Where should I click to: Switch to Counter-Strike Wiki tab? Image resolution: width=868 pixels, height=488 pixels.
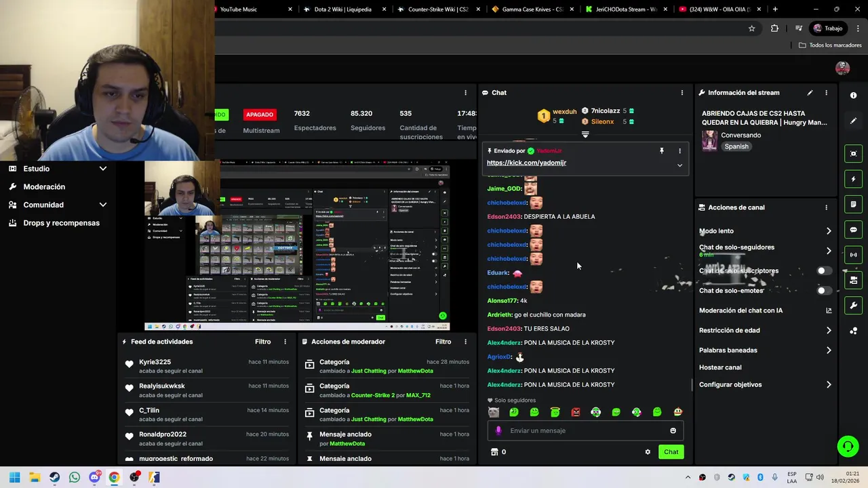(438, 9)
